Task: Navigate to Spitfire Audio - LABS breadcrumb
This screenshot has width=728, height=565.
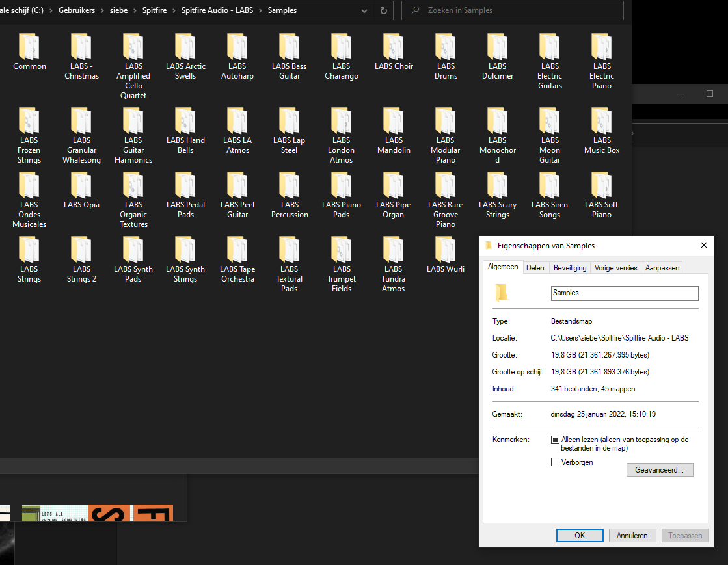Action: click(x=217, y=10)
